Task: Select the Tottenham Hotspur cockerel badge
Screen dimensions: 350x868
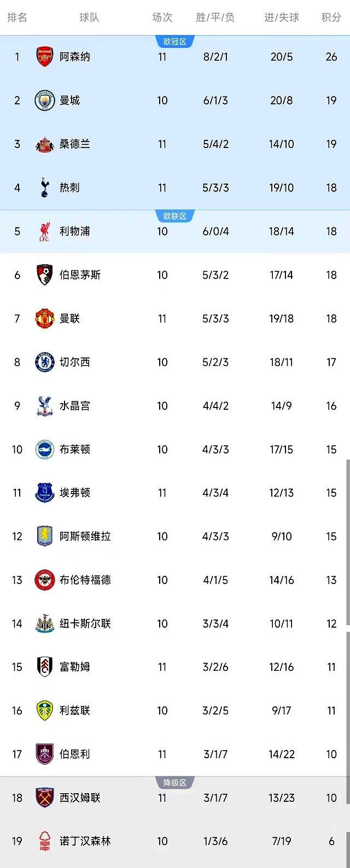Action: tap(44, 187)
